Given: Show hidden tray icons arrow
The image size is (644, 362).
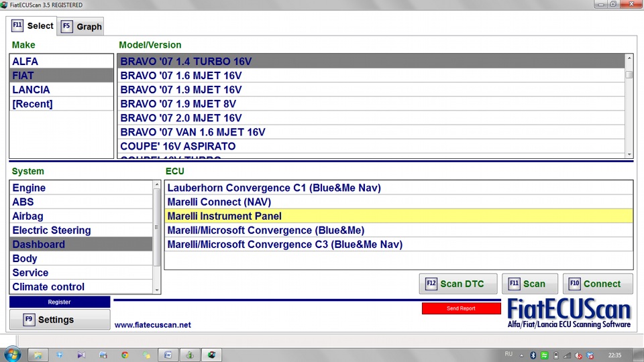Looking at the screenshot, I should [522, 355].
